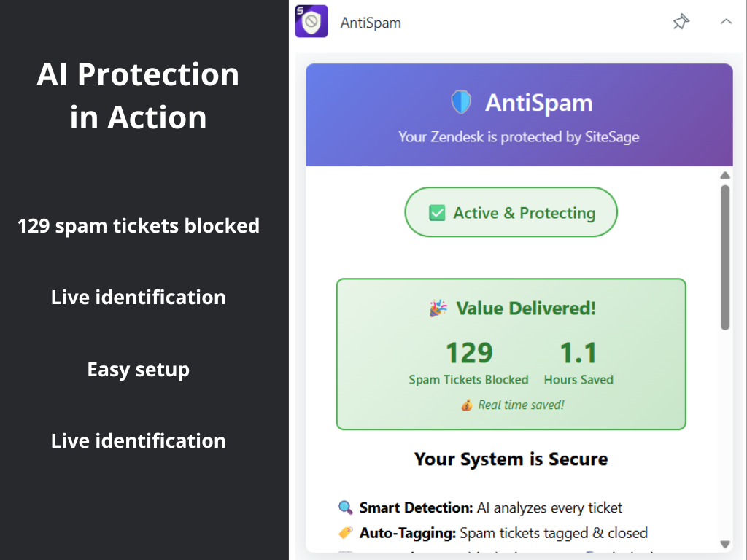Image resolution: width=747 pixels, height=560 pixels.
Task: Click the Your System is Secure heading
Action: click(511, 459)
